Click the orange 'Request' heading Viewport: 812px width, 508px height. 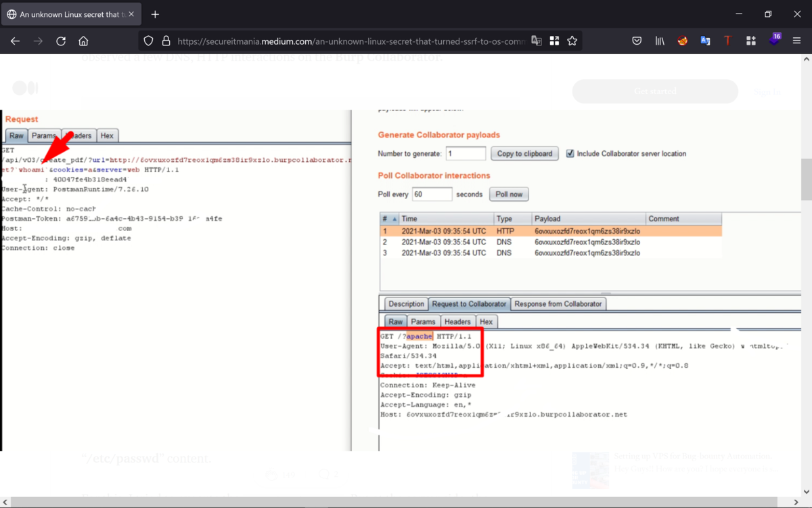tap(22, 119)
